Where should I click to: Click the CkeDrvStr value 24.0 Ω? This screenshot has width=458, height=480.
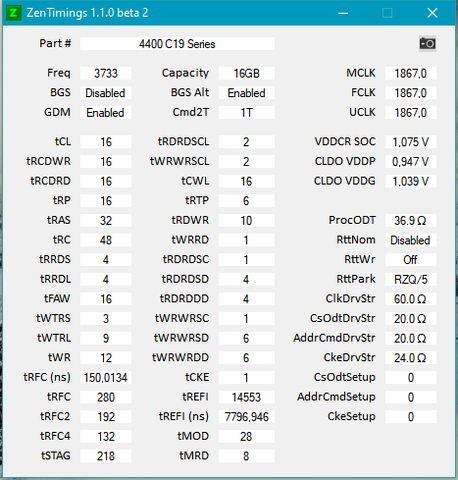(411, 358)
